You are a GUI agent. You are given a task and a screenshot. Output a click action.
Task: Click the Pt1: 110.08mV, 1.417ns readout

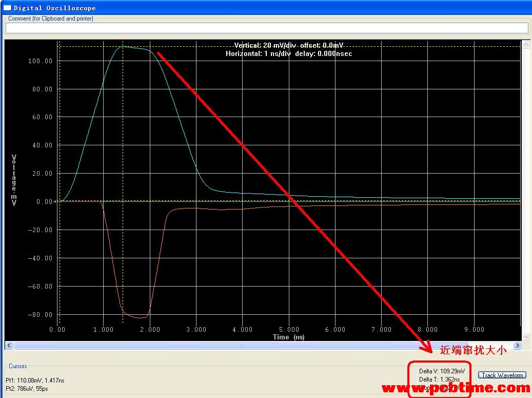(35, 381)
